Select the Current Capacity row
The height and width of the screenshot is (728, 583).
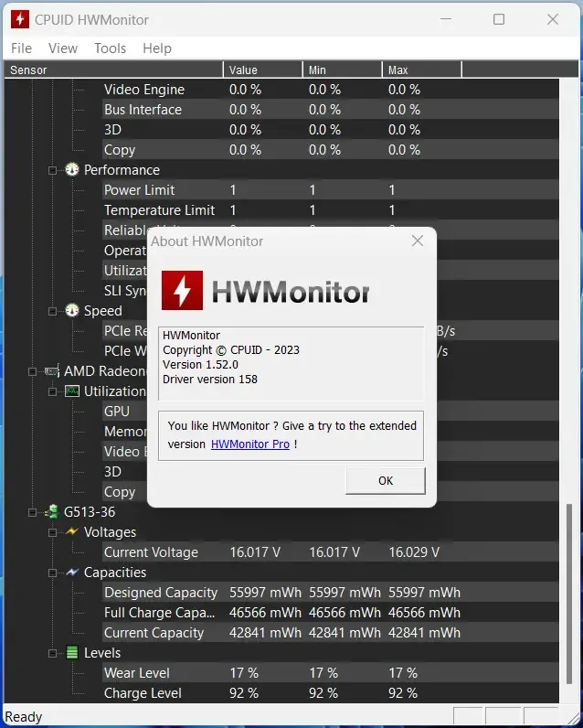coord(331,632)
